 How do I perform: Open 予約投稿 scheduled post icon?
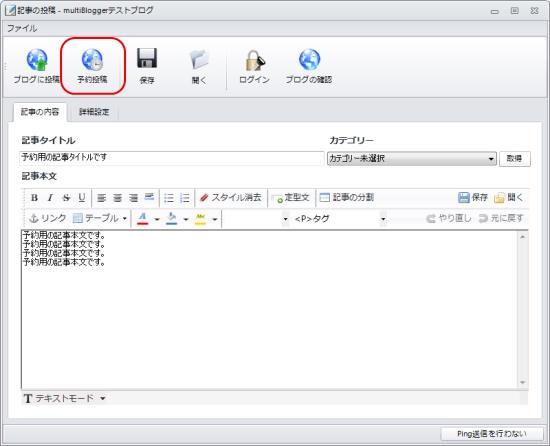tap(92, 60)
